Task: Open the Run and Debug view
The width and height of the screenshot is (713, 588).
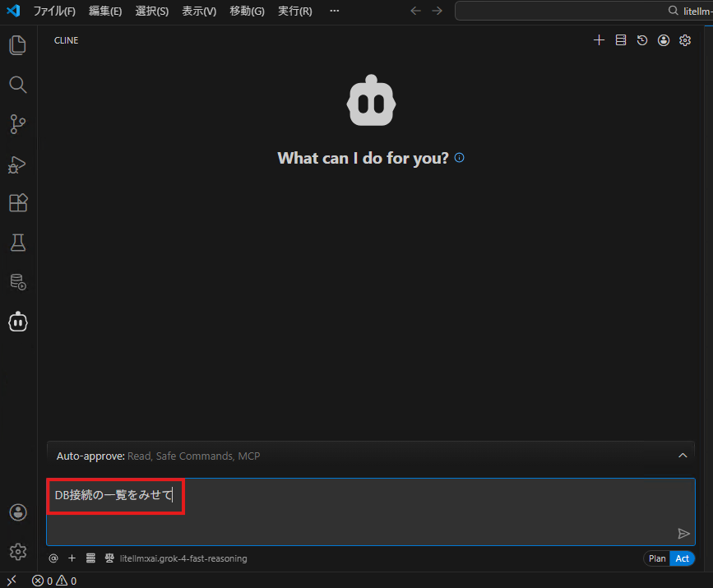Action: [x=18, y=164]
